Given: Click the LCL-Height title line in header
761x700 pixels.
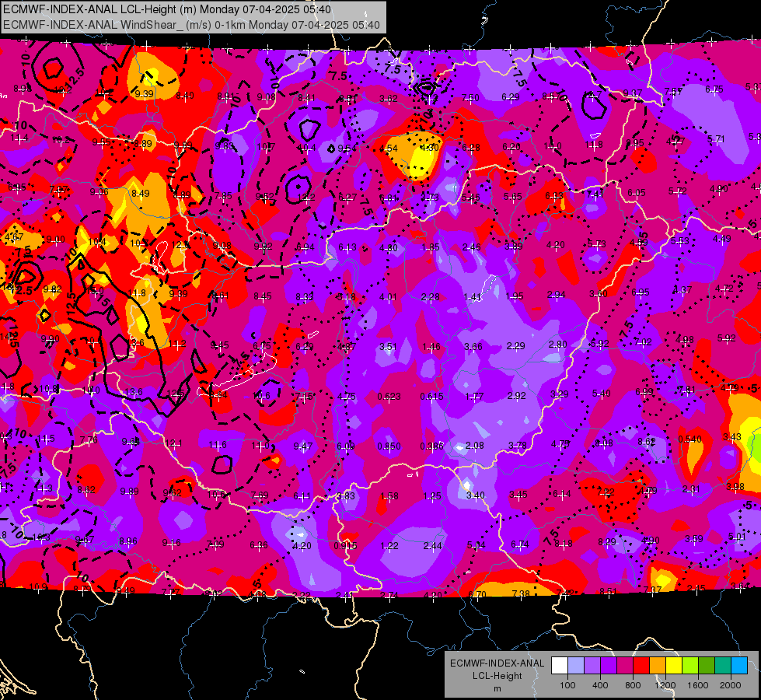Looking at the screenshot, I should click(x=167, y=9).
